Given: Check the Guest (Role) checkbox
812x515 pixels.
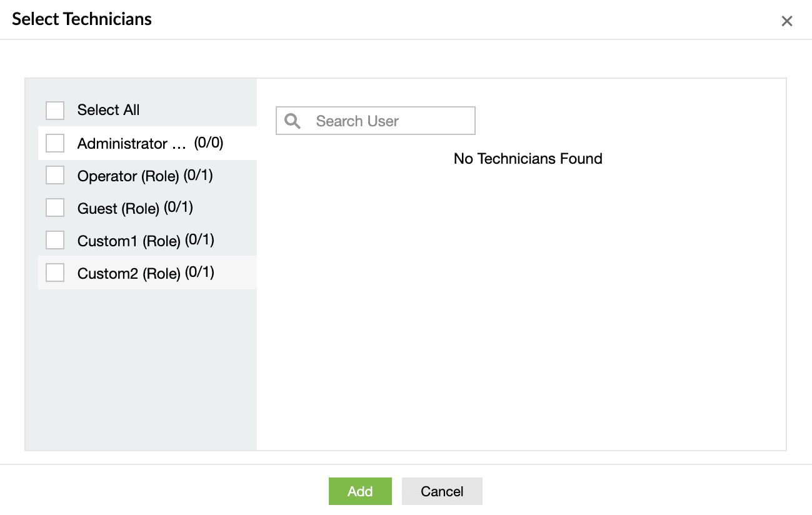Looking at the screenshot, I should pos(54,207).
